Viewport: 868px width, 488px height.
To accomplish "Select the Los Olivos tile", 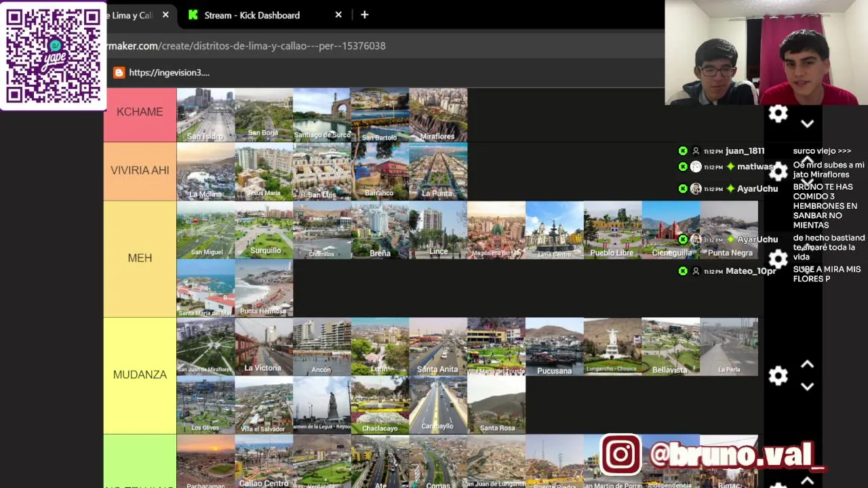I will [205, 405].
